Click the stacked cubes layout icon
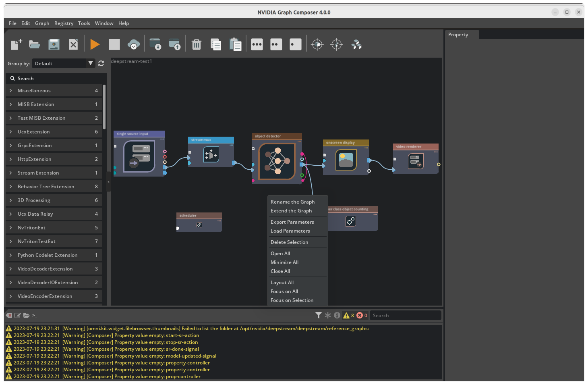 [x=356, y=44]
